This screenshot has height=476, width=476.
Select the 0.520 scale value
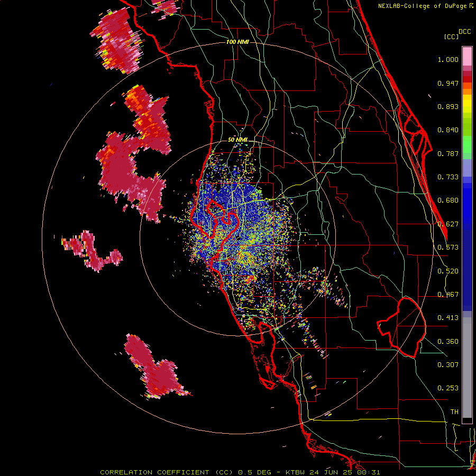point(448,271)
